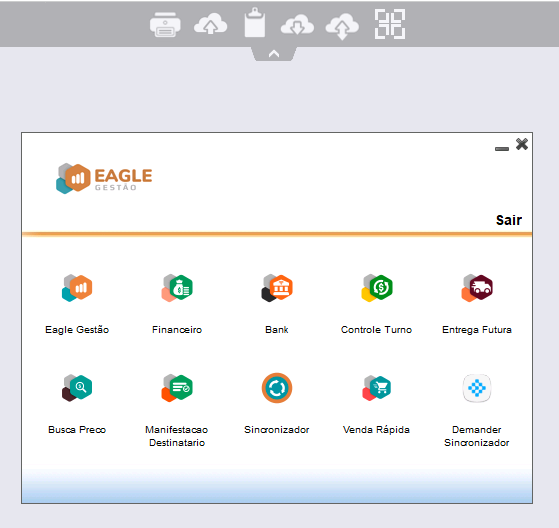Screen dimensions: 559x528
Task: Click the Eagle Gestão header logo
Action: tap(104, 178)
